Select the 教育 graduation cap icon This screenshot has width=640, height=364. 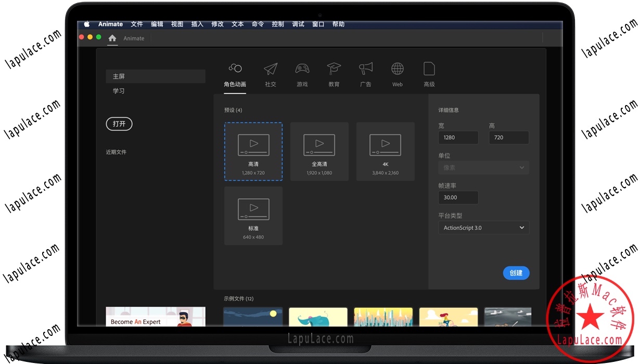click(334, 70)
